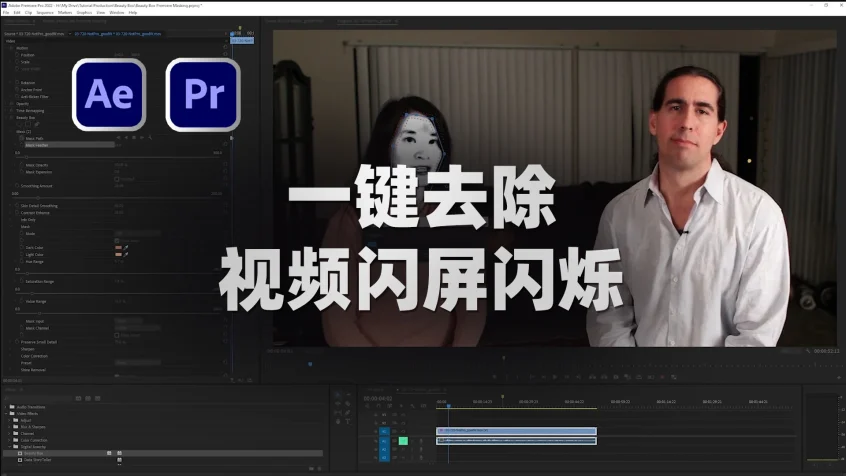846x476 pixels.
Task: Open the Mask Channel dropdown
Action: coord(138,328)
